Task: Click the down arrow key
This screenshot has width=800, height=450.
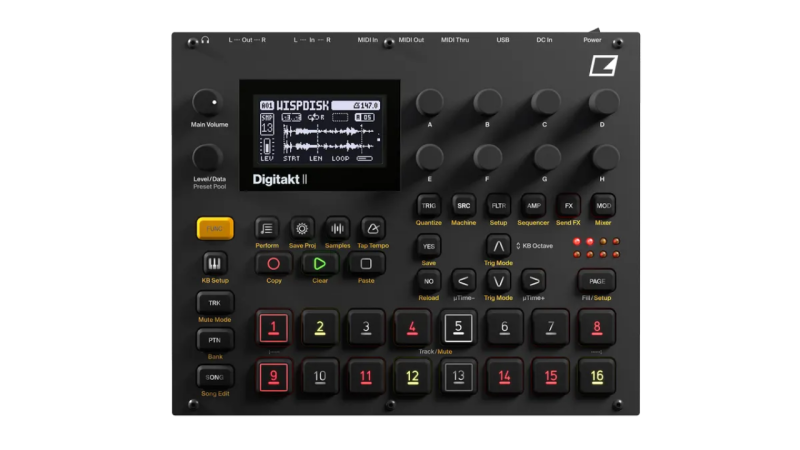Action: [x=498, y=281]
